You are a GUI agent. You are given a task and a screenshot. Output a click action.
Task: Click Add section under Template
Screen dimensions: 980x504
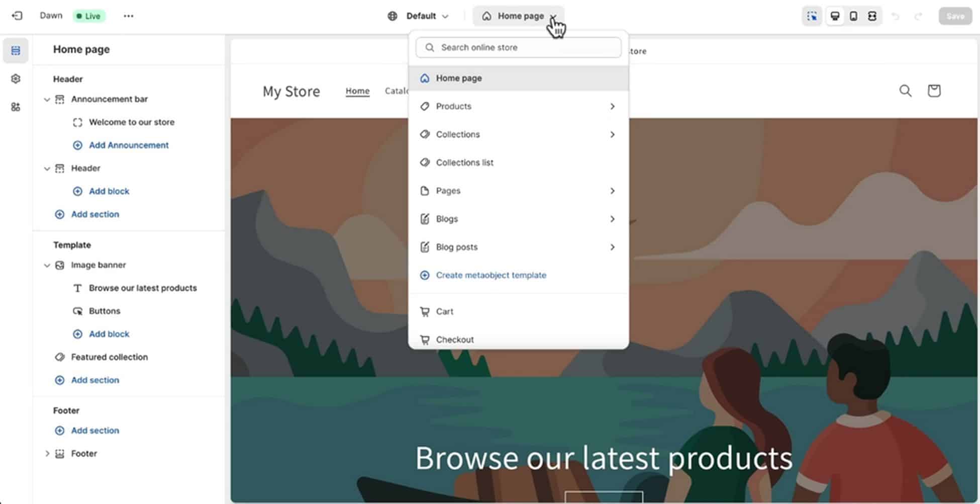pyautogui.click(x=95, y=380)
